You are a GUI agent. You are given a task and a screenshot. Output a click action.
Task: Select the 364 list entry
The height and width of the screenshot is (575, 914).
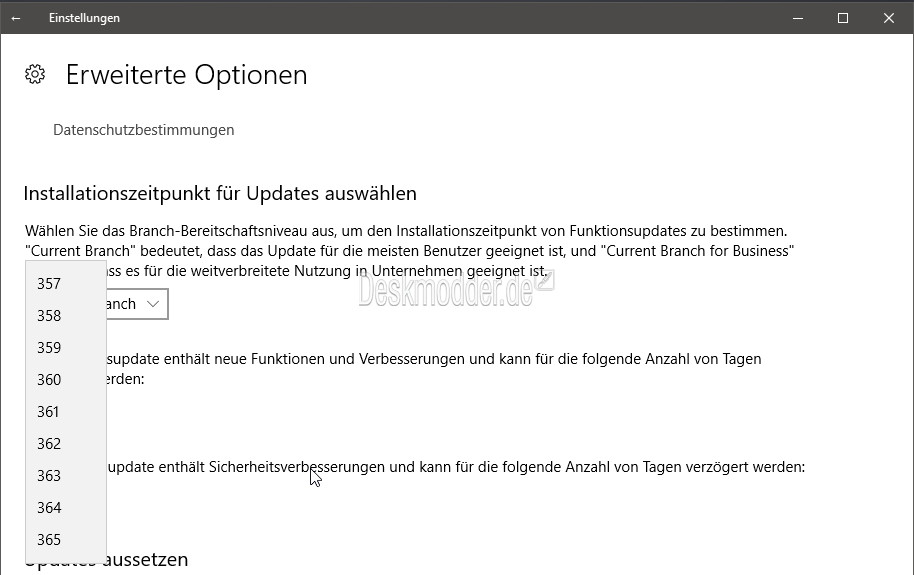click(66, 508)
